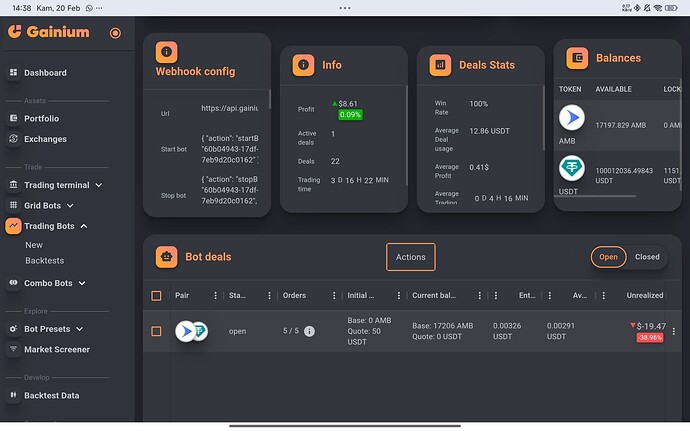This screenshot has width=690, height=431.
Task: Click the Trading Bots chart icon
Action: [x=14, y=226]
